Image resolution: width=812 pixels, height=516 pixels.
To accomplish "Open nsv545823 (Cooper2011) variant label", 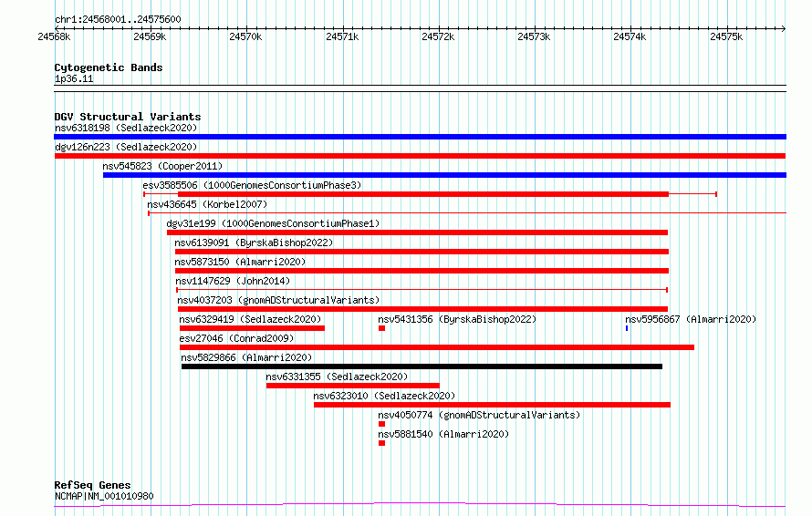I will click(162, 166).
